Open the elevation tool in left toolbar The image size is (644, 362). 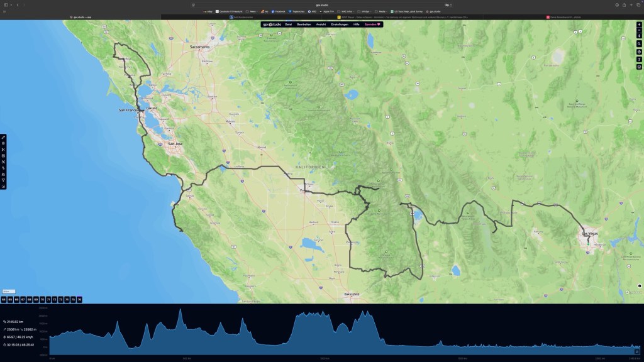click(3, 174)
